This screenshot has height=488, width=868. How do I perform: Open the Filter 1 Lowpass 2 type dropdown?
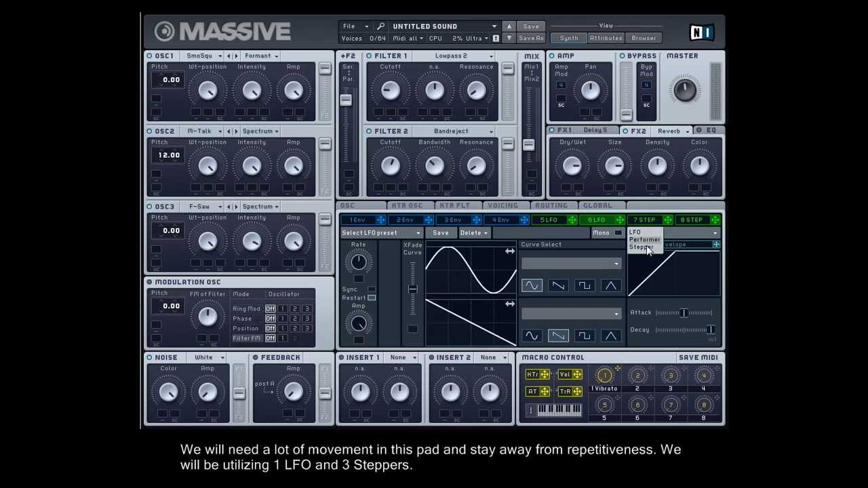pos(454,56)
